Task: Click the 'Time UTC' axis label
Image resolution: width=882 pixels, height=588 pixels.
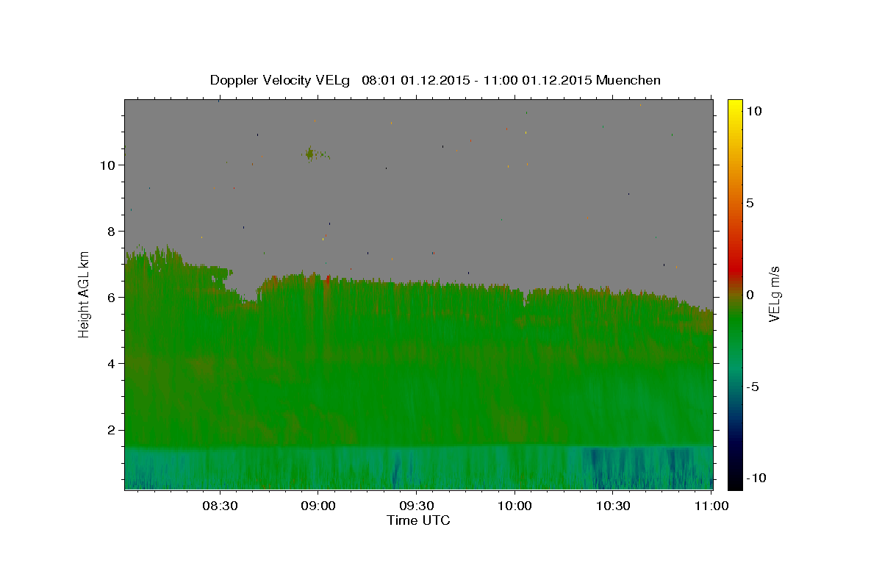Action: [418, 520]
